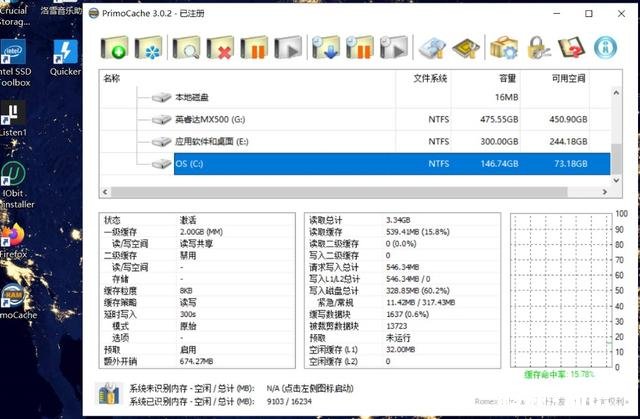Open Intel SSD Toolbox desktop shortcut
The image size is (640, 419).
click(x=14, y=62)
